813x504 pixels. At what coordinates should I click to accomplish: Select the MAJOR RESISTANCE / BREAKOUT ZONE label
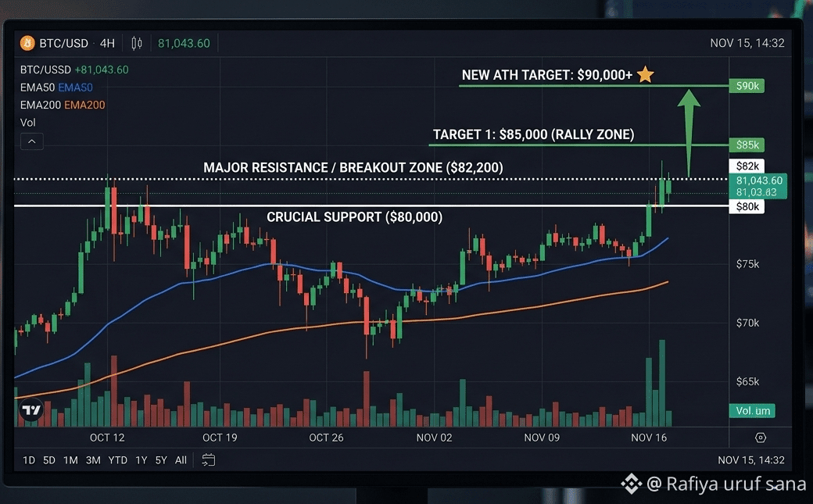coord(353,167)
